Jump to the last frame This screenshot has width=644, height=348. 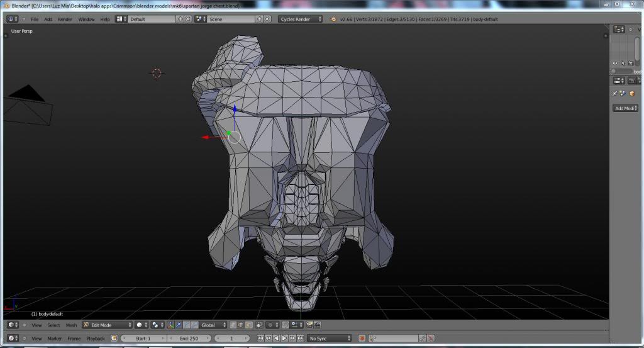(301, 338)
